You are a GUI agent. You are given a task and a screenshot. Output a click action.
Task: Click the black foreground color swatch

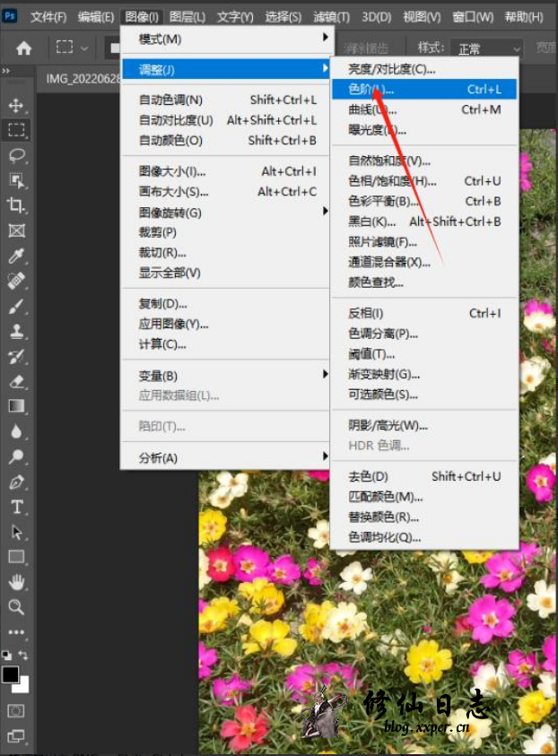tap(10, 674)
